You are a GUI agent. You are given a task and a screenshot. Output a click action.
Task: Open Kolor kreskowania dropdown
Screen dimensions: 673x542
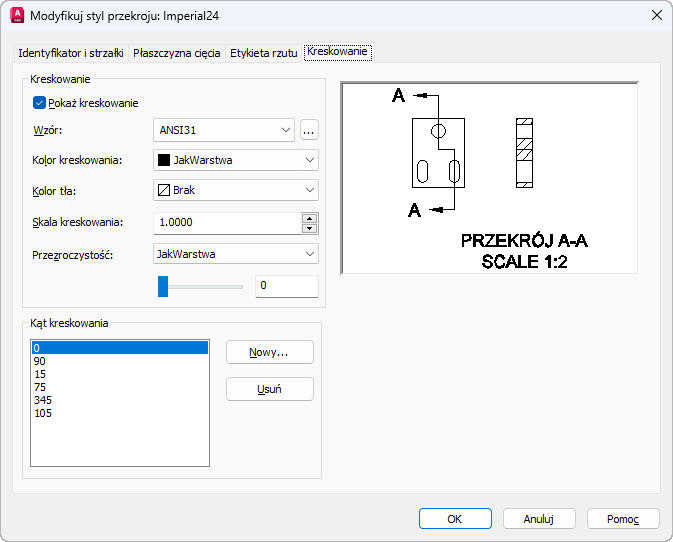236,160
